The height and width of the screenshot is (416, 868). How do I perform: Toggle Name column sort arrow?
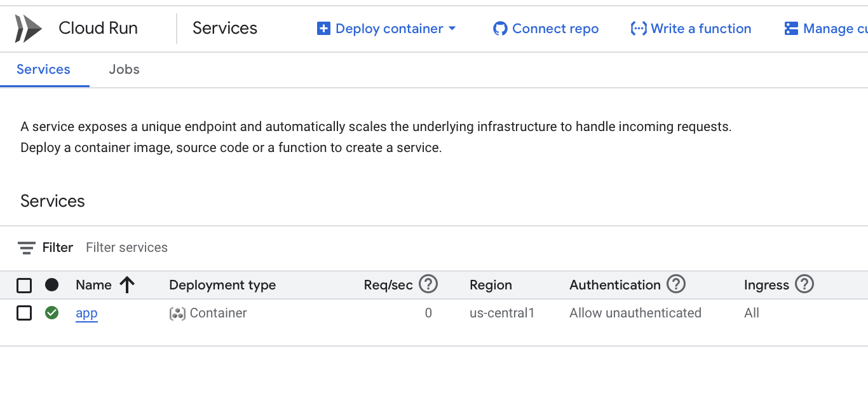click(127, 285)
